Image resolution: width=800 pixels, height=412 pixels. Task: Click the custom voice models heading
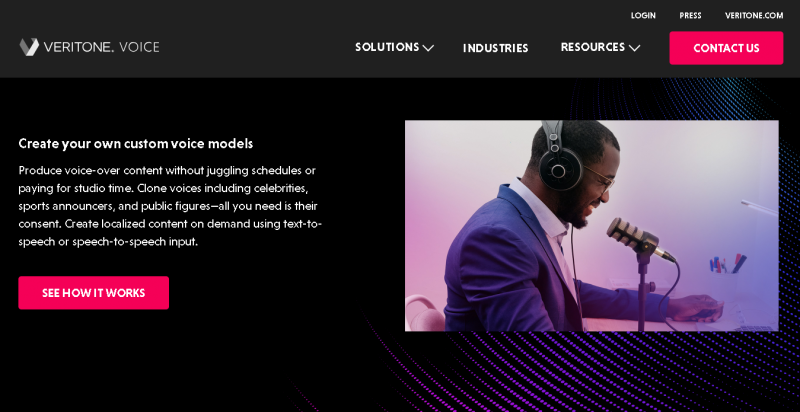136,144
